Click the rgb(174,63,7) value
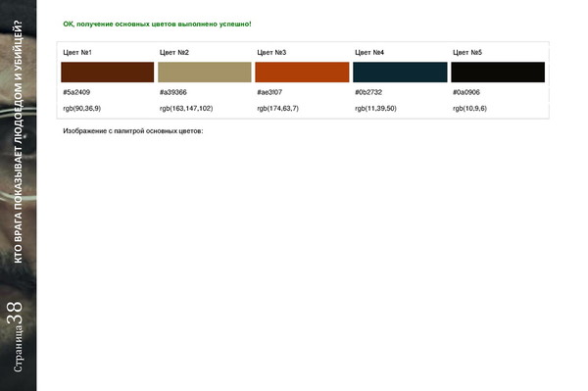 pos(278,109)
